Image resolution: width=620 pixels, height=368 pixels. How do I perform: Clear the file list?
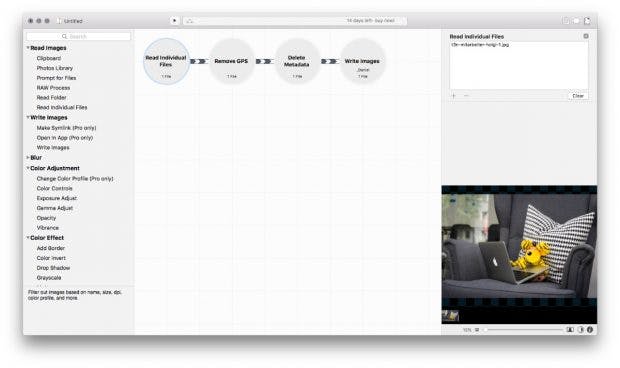coord(578,96)
